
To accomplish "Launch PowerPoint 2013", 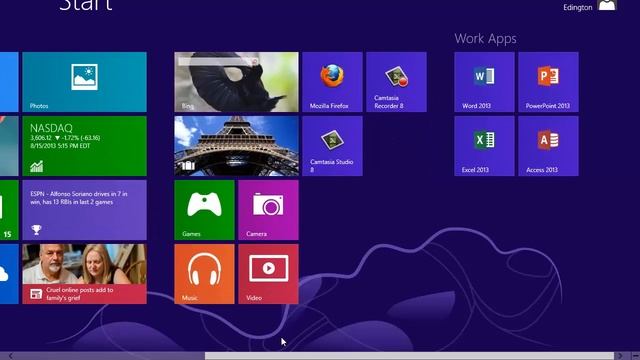I will pyautogui.click(x=548, y=82).
